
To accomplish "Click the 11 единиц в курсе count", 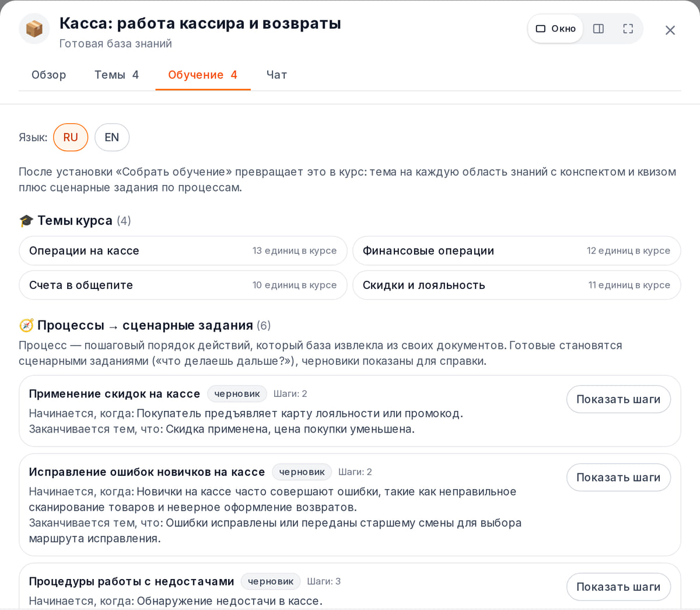I will pyautogui.click(x=629, y=285).
